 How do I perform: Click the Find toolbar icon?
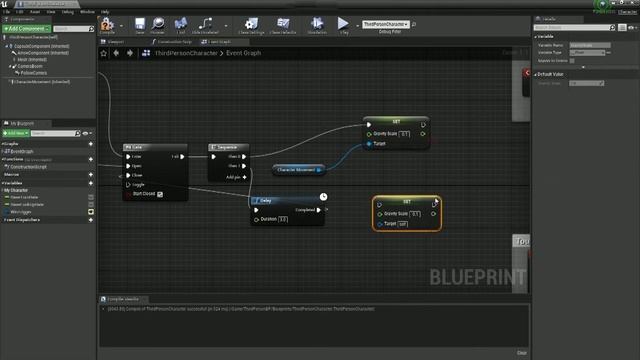tap(181, 24)
